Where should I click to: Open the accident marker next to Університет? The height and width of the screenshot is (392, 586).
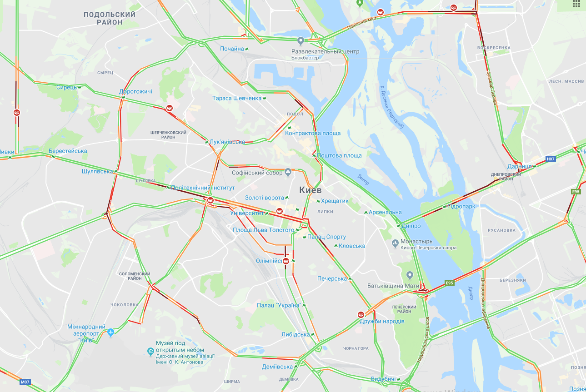280,211
